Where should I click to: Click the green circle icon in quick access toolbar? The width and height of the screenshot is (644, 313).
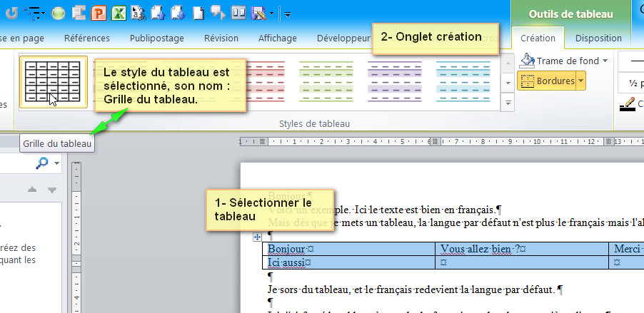coord(59,14)
